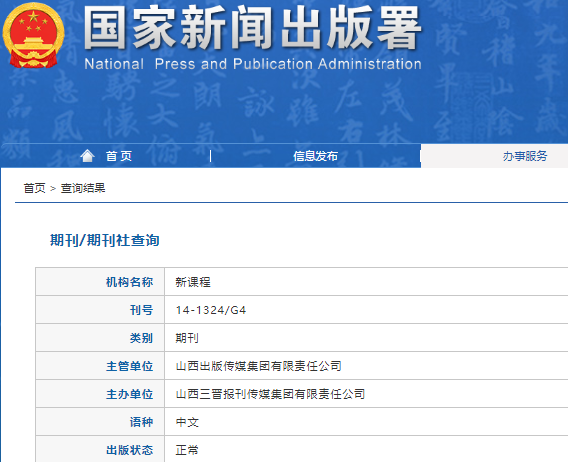This screenshot has height=462, width=568.
Task: Select the 中文 language value
Action: 187,422
